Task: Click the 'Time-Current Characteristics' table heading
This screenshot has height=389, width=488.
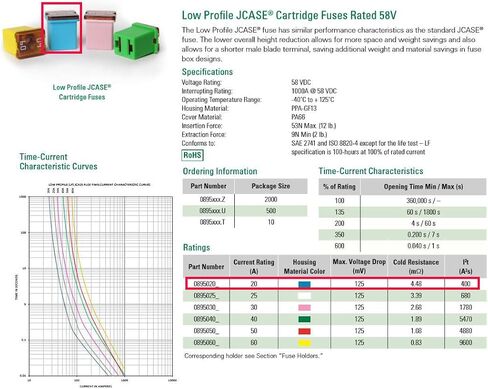Action: coord(371,171)
